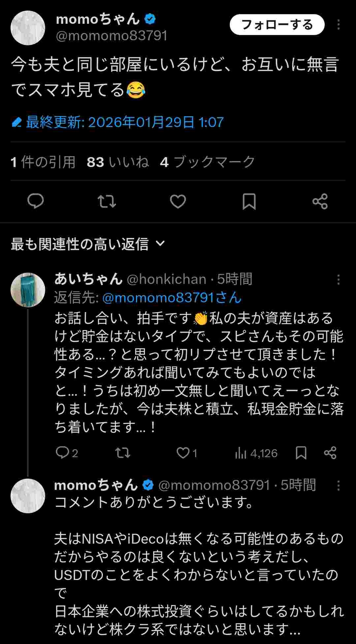Repost あいちゃん's reply
Screen dimensions: 356x644
point(123,453)
